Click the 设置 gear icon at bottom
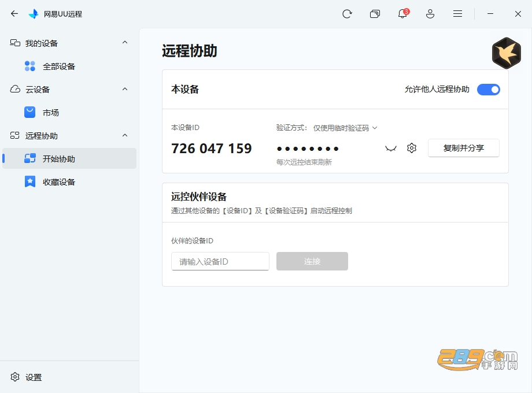The image size is (532, 393). pyautogui.click(x=15, y=377)
